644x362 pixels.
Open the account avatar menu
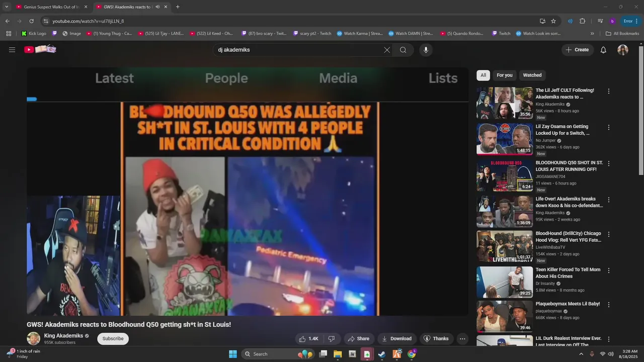pyautogui.click(x=623, y=50)
